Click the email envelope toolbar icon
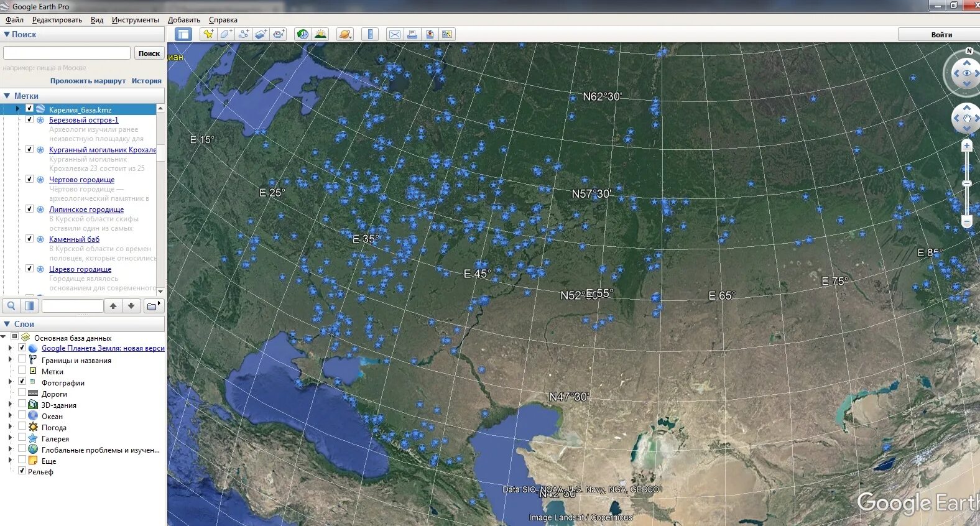This screenshot has height=526, width=980. click(394, 34)
